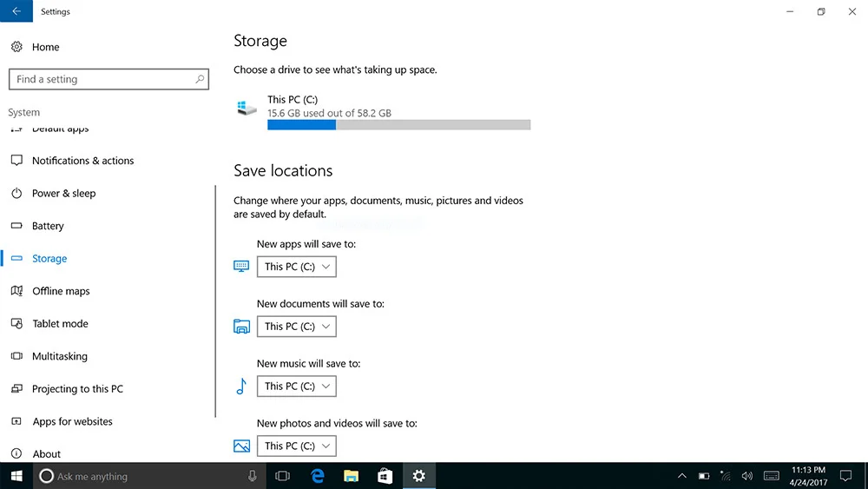
Task: Click the Offline maps icon
Action: [x=16, y=291]
